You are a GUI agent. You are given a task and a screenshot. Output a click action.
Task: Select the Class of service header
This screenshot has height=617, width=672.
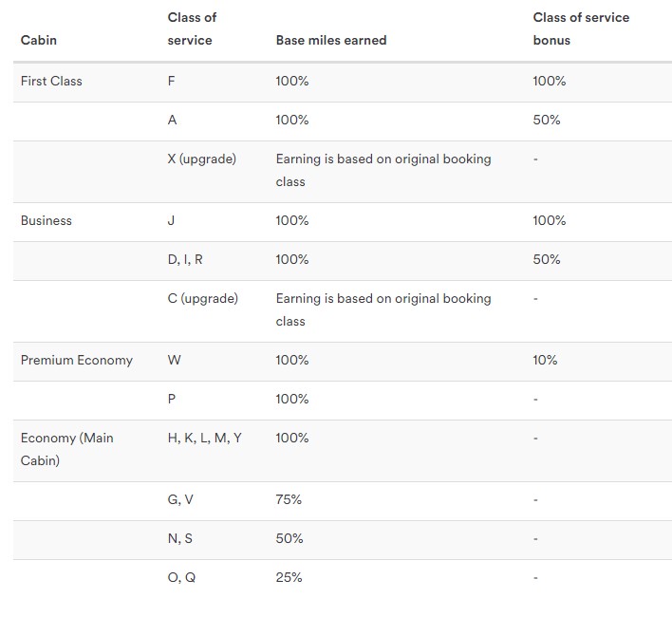[x=192, y=28]
